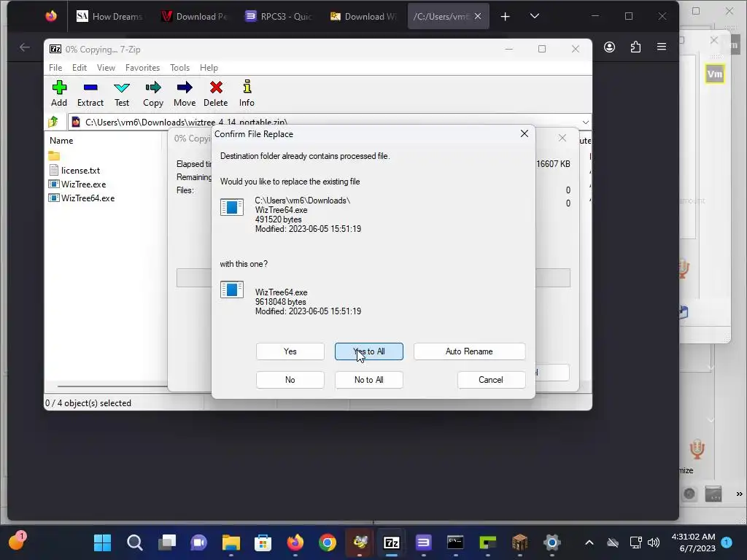Viewport: 747px width, 560px height.
Task: Click Yes to replace the file
Action: (290, 351)
